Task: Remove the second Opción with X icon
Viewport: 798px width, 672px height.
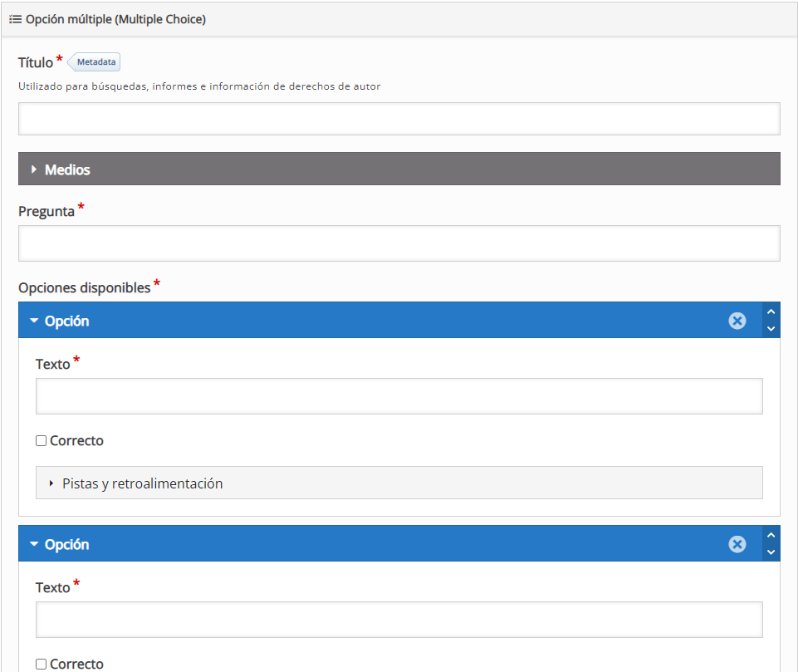Action: 737,544
